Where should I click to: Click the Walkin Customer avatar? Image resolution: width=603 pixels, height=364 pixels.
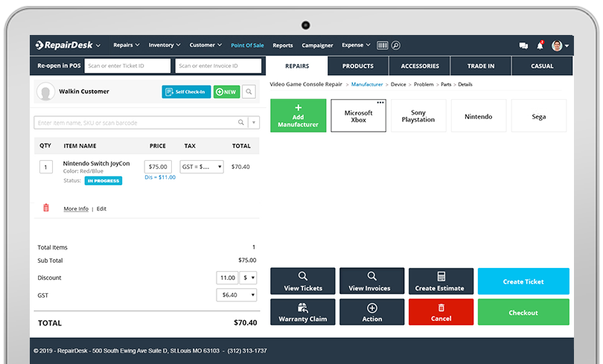[x=45, y=92]
